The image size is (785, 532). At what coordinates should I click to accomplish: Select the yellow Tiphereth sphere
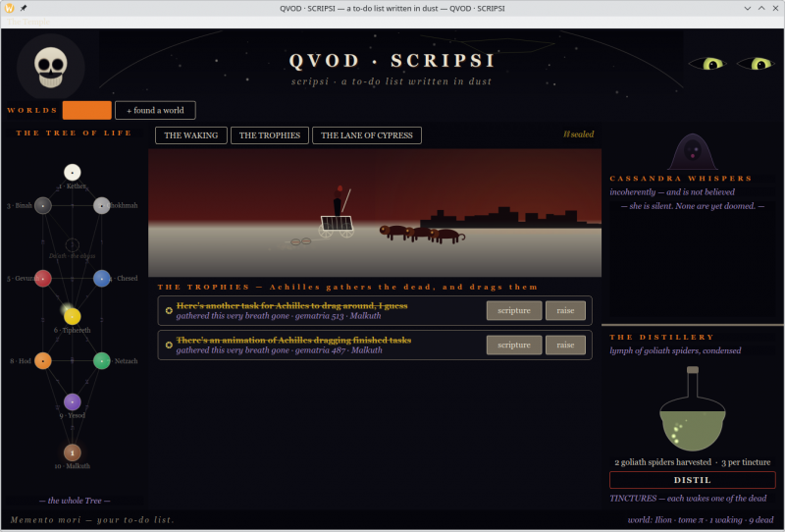72,317
